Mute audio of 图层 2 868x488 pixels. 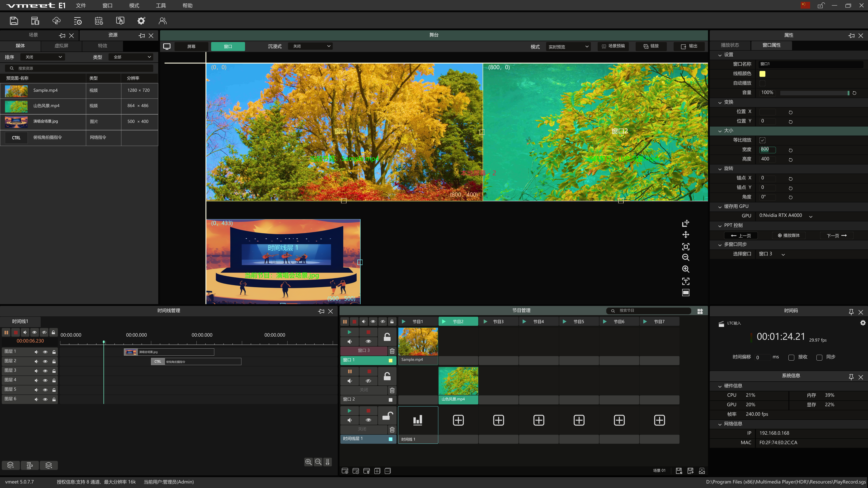coord(36,361)
